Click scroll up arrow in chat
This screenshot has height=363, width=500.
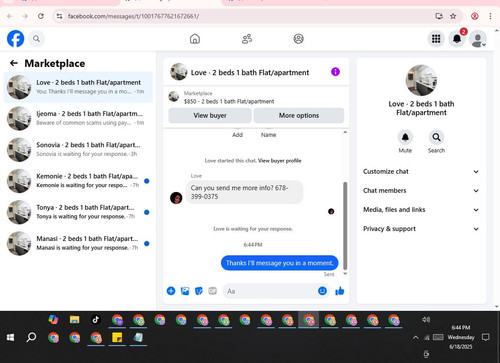(x=345, y=132)
